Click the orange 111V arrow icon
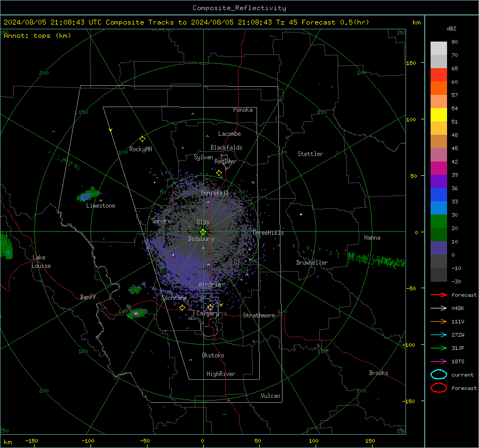 tap(439, 321)
